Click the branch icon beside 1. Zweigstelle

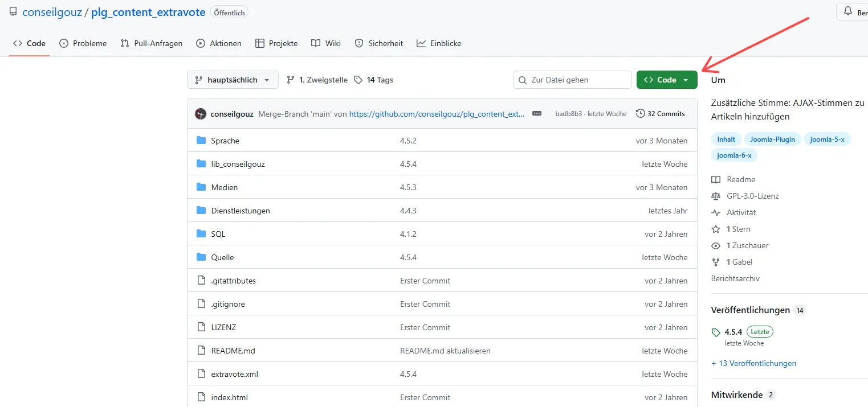291,80
